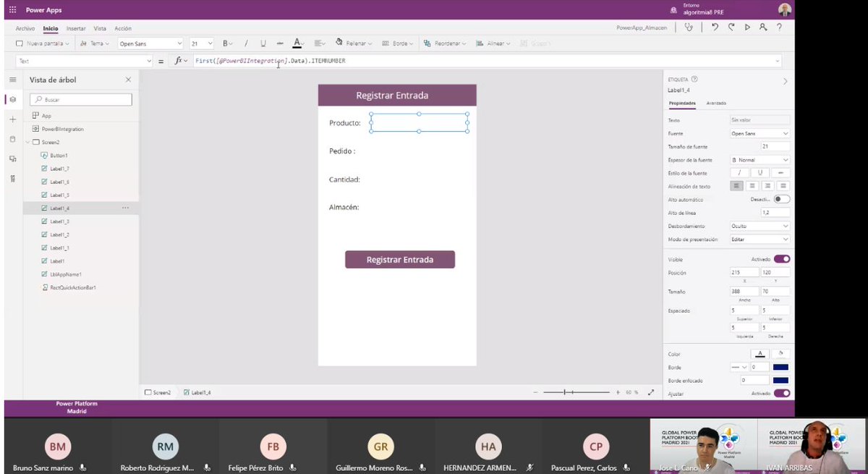Open the Borde color swatch
The image size is (868, 474).
(x=780, y=367)
